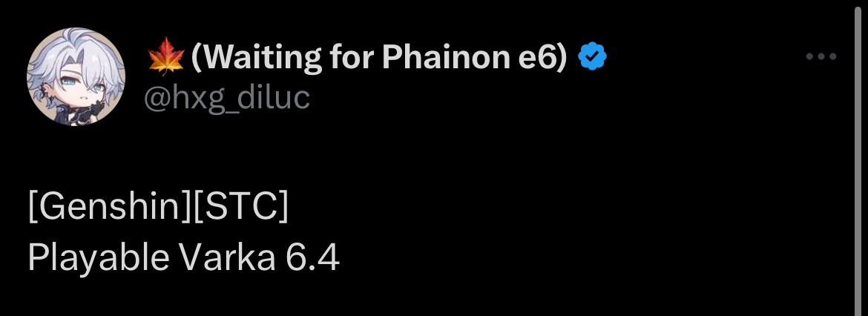The width and height of the screenshot is (868, 316).
Task: Select the "[Genshin][STC]" tweet line
Action: [x=158, y=207]
